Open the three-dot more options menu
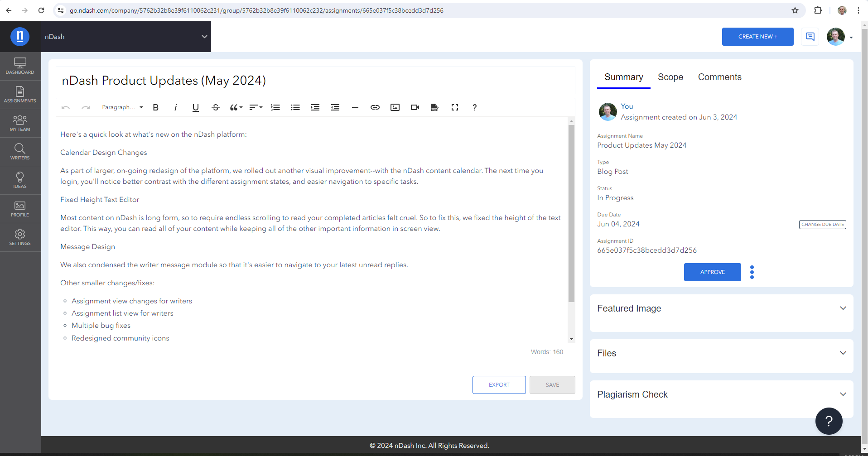The height and width of the screenshot is (456, 868). tap(752, 272)
